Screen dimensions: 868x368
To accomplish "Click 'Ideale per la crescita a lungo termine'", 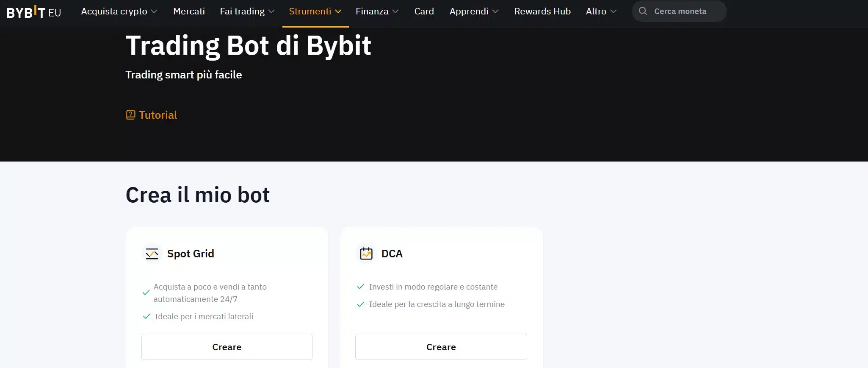I will [437, 304].
